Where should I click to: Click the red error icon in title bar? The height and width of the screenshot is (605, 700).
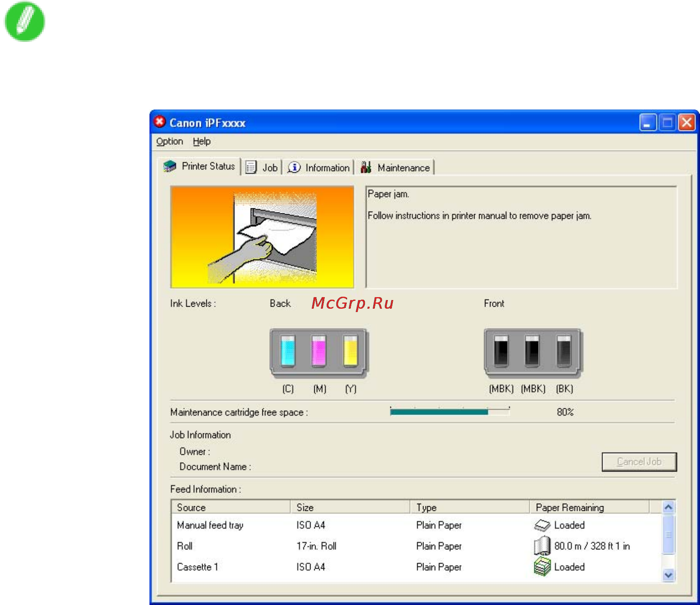point(159,122)
